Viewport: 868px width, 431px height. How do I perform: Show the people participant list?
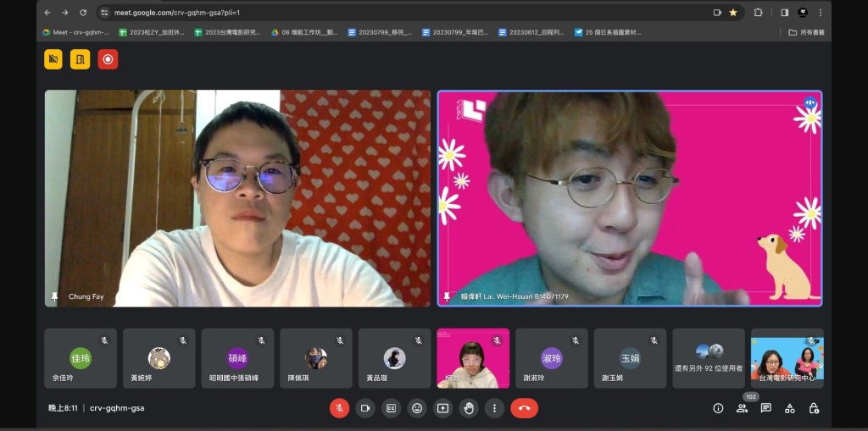[742, 408]
